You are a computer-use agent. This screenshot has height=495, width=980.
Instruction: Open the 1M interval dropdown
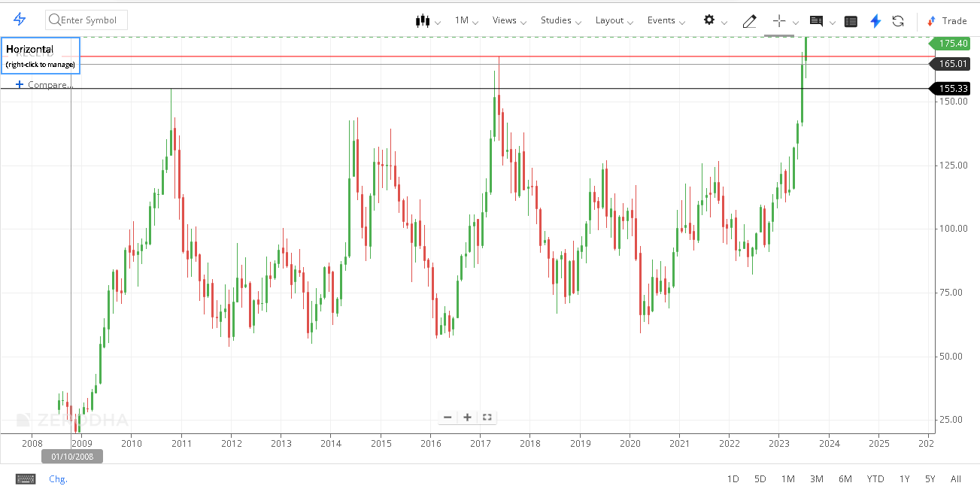click(x=466, y=20)
